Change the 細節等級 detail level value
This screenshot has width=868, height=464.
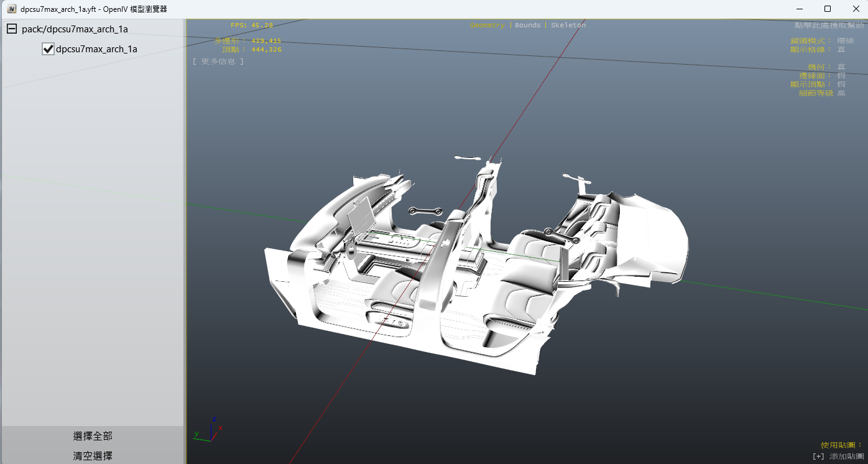(841, 93)
